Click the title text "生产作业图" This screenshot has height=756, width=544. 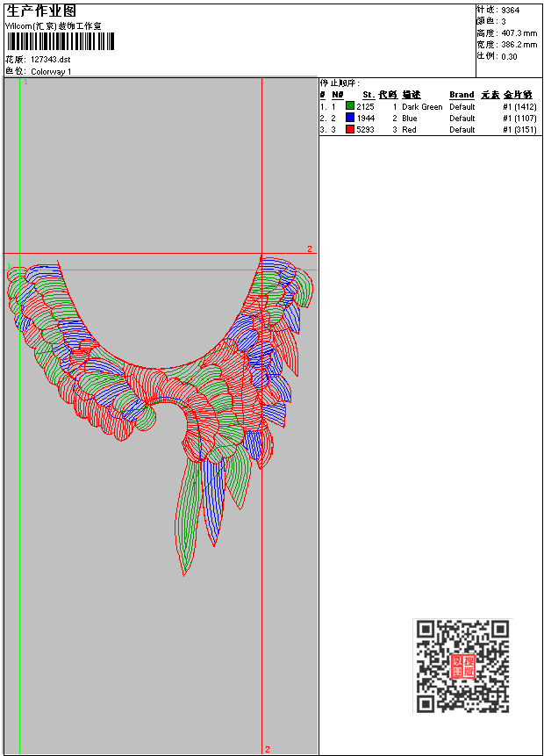[x=41, y=11]
